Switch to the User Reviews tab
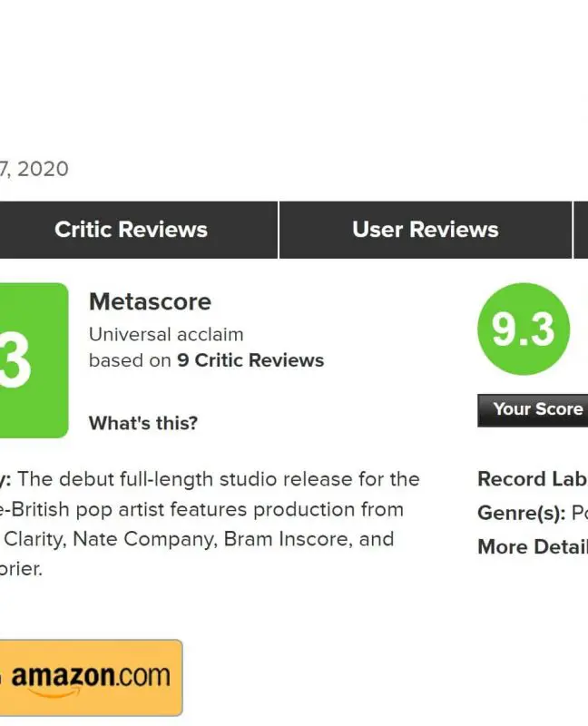This screenshot has width=588, height=726. pos(425,230)
